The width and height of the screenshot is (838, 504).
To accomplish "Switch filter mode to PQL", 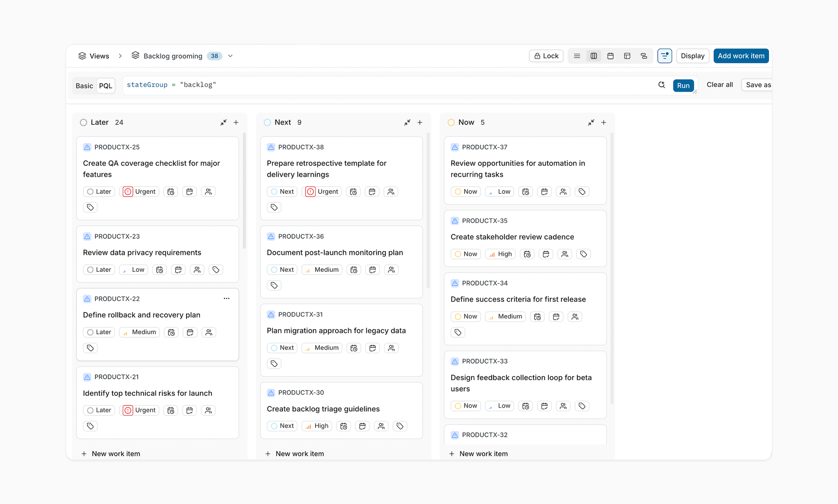I will [106, 86].
